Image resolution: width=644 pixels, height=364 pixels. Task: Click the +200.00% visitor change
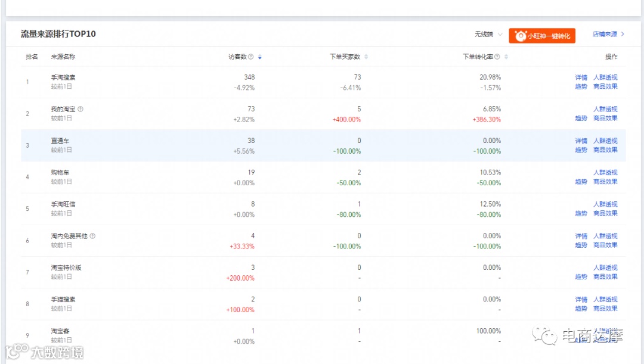(x=240, y=278)
